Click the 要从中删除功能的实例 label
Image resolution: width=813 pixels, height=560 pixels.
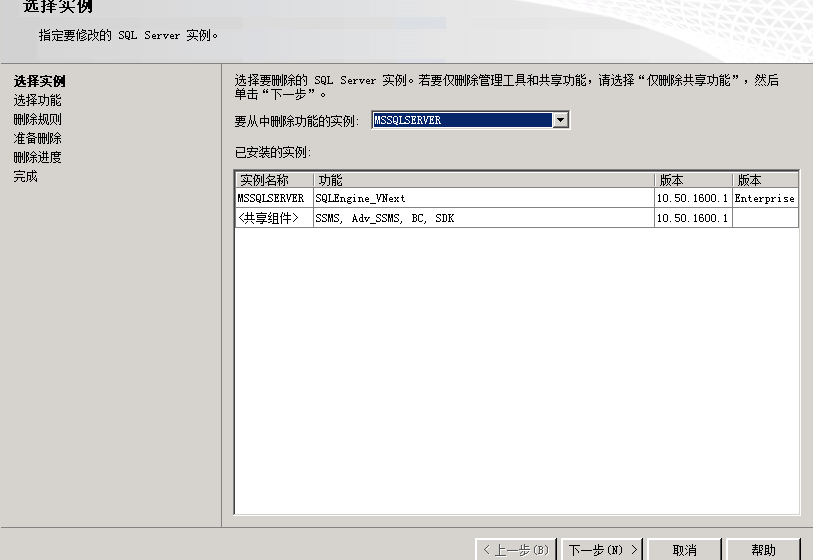297,121
